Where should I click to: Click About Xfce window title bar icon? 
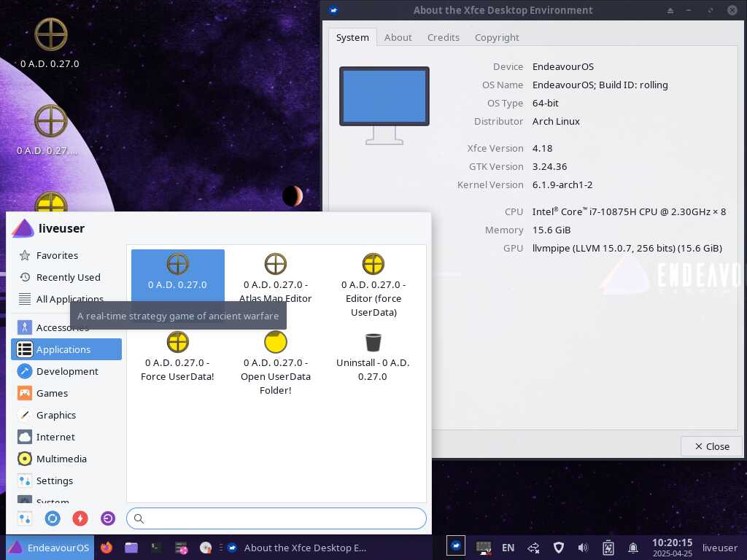tap(333, 10)
